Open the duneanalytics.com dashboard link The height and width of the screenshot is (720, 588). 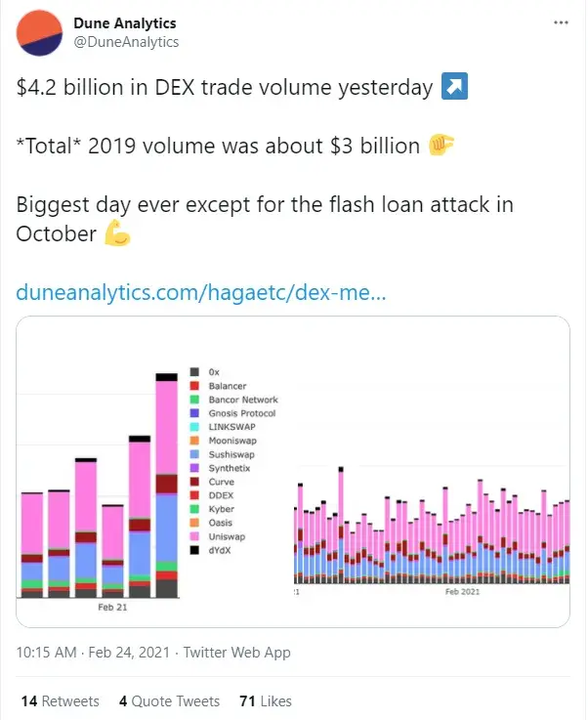(x=202, y=292)
